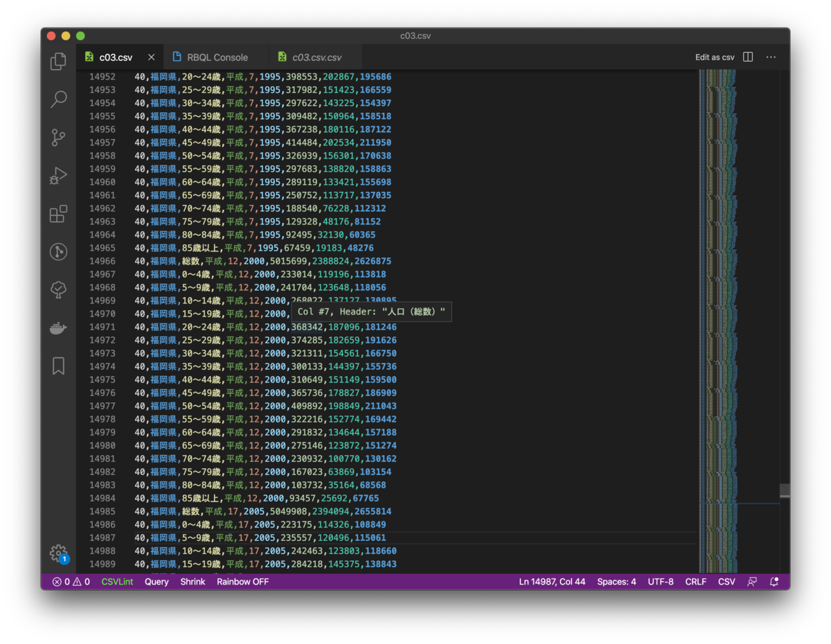Click 0～4歳 on line 14967

coord(198,274)
